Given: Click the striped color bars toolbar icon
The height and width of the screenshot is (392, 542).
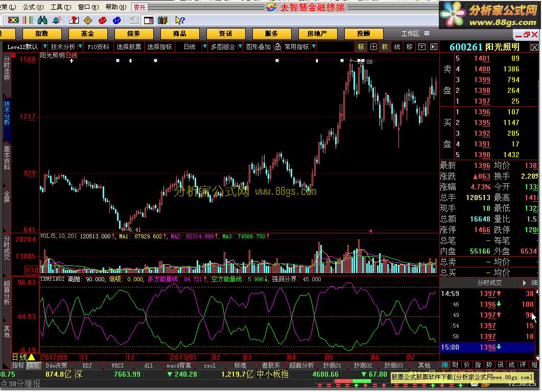Looking at the screenshot, I should click(x=28, y=20).
